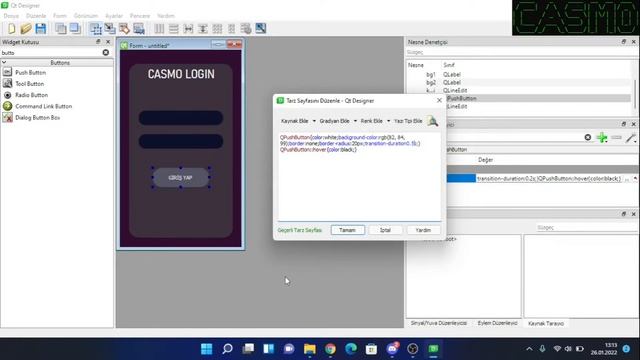Clear the property editor filter
Screen dimensions: 640x360
(x=588, y=138)
